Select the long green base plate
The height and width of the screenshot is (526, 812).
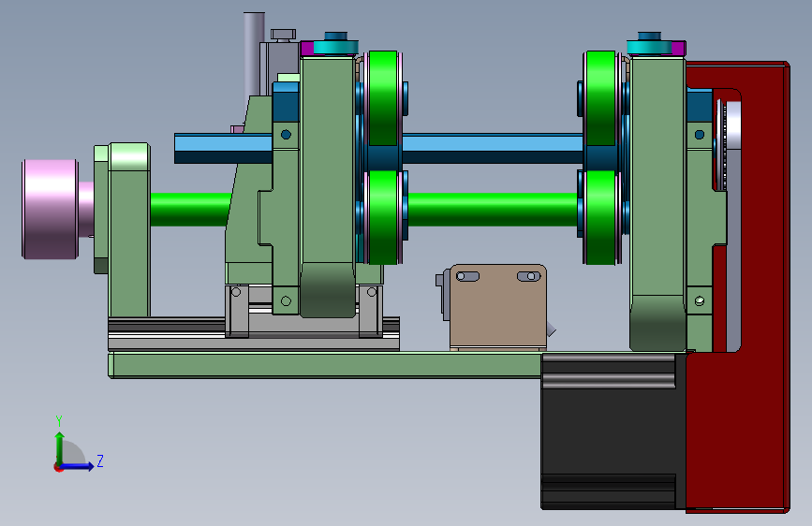[x=325, y=365]
